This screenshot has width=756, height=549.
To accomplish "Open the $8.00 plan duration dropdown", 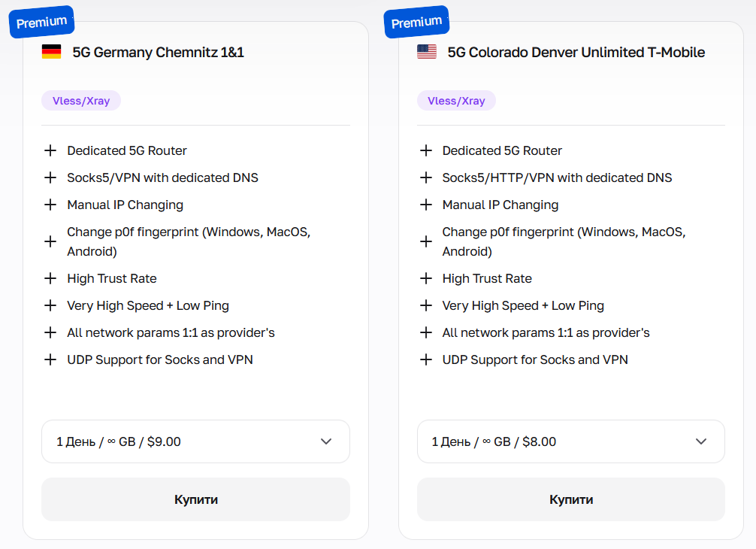I will click(x=571, y=441).
